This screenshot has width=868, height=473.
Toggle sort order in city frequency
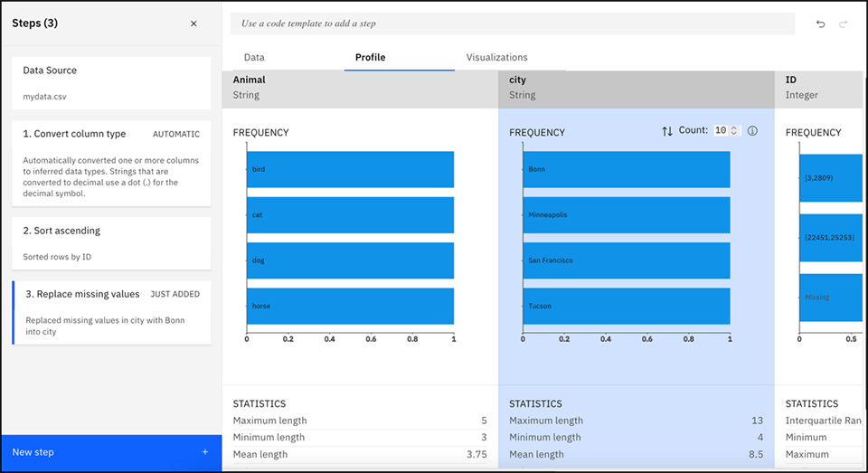pos(667,131)
